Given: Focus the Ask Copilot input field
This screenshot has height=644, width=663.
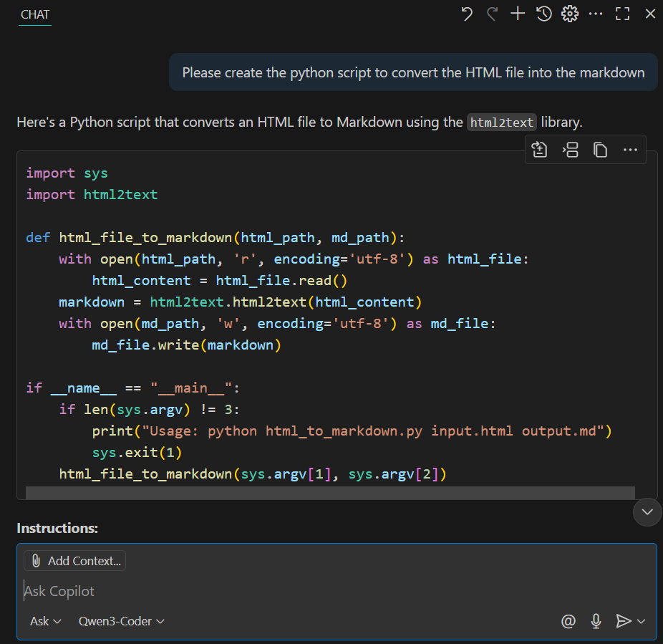Looking at the screenshot, I should click(x=215, y=590).
